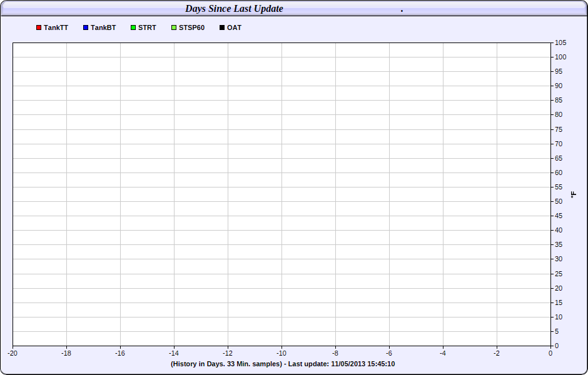The width and height of the screenshot is (588, 375).
Task: Select the STSP60 legend label
Action: (191, 27)
